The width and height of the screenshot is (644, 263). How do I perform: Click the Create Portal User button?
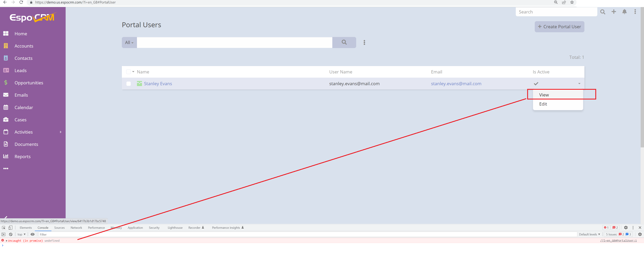(559, 27)
